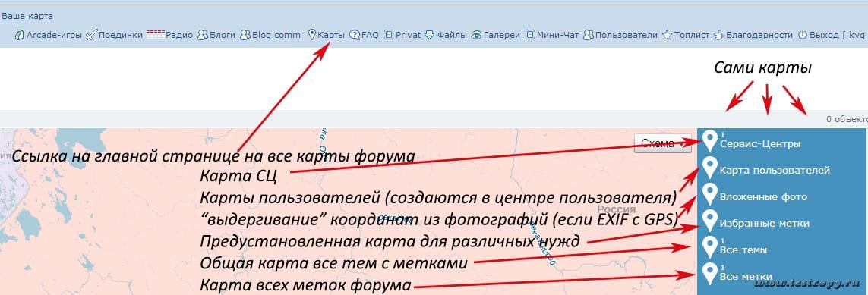
Task: Open Топлист star icon
Action: click(x=667, y=35)
